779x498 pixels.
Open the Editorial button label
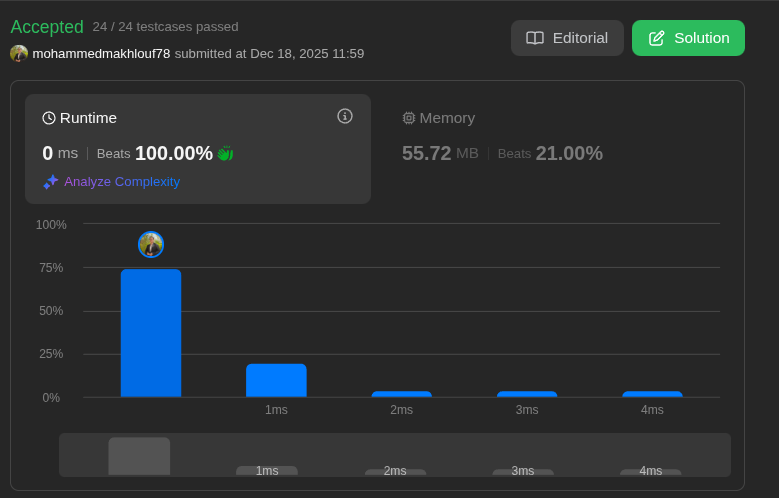580,38
